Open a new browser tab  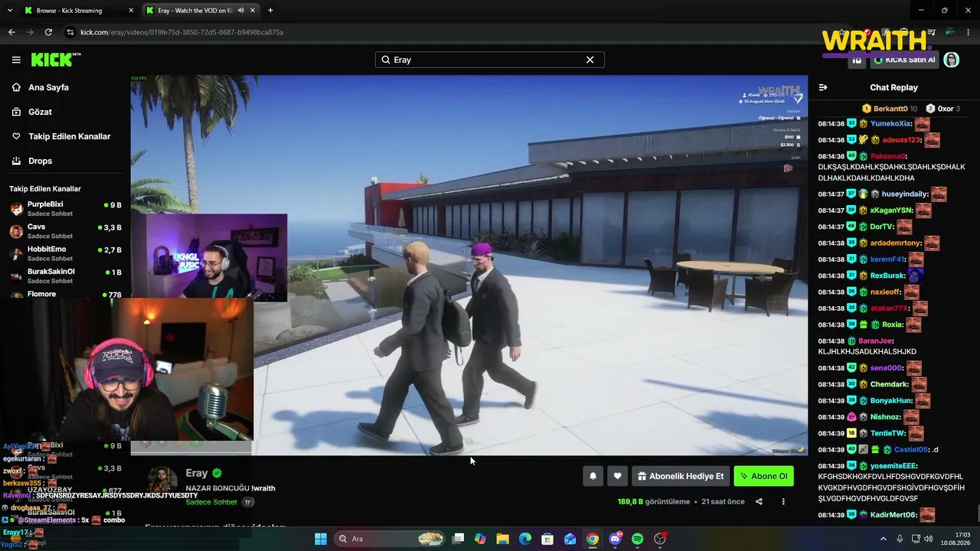(270, 11)
